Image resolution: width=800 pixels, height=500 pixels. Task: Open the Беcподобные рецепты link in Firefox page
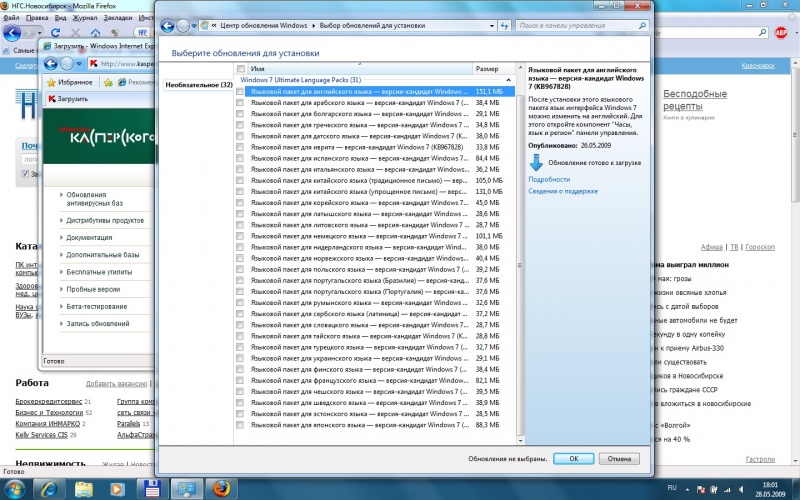(695, 100)
